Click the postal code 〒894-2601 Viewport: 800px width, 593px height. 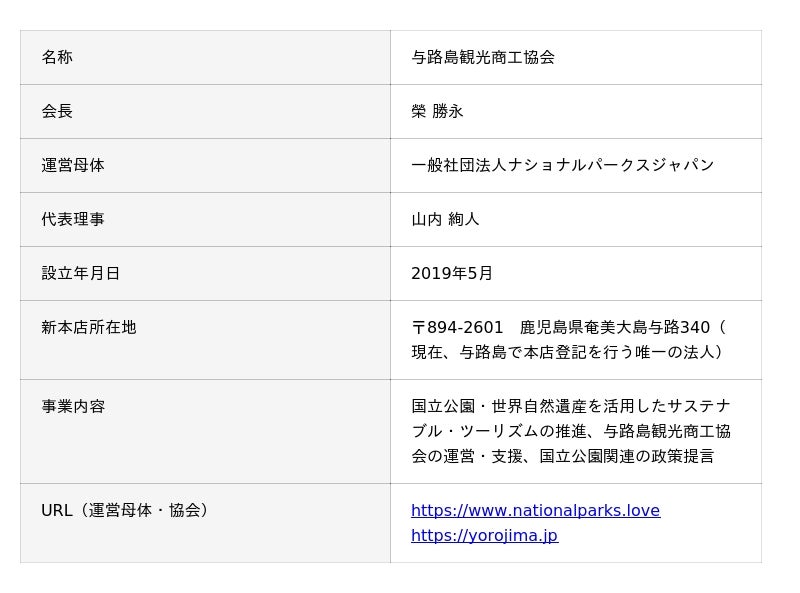(457, 328)
